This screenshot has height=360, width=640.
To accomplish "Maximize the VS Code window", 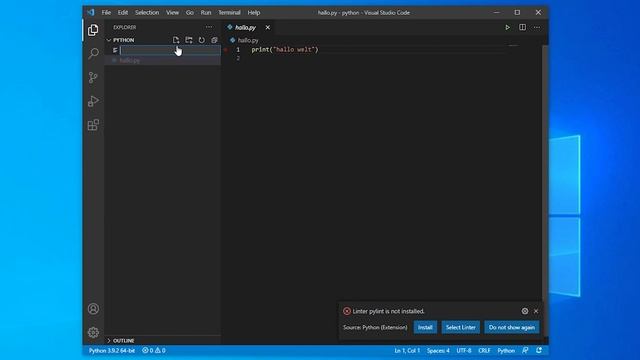I will [x=517, y=12].
